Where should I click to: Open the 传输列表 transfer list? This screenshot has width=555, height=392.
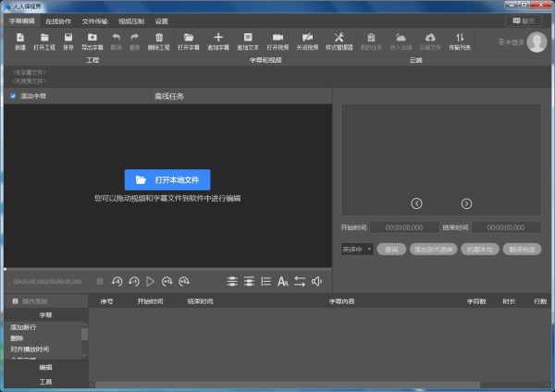459,39
